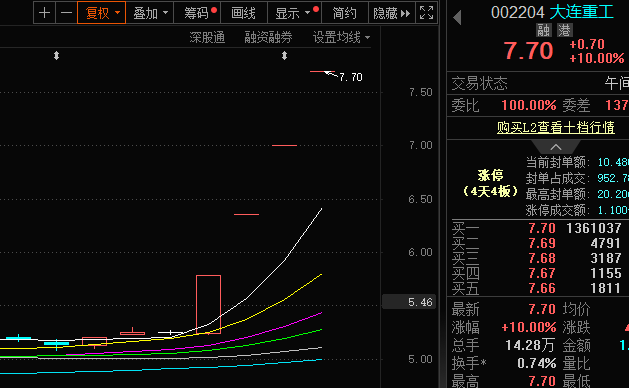Screen dimensions: 629x388
Task: Open the 购买L2查看十档行情 link
Action: tap(556, 128)
